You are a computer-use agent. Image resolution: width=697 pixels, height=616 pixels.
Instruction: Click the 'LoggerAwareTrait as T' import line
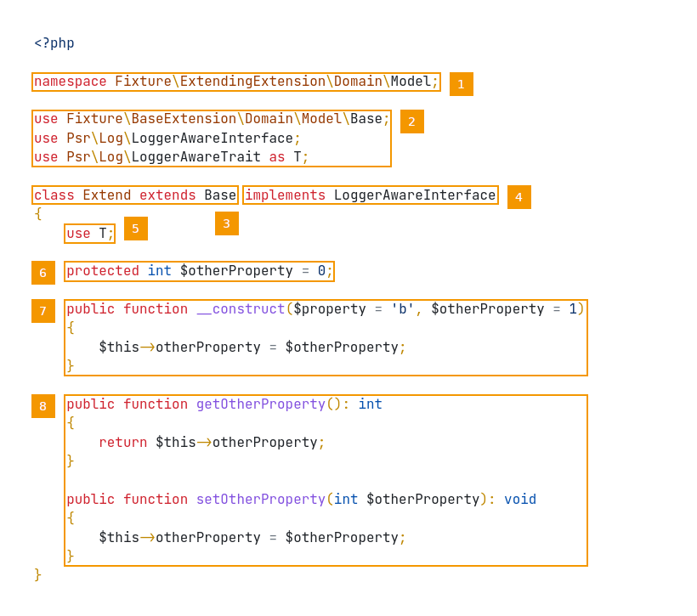coord(170,157)
